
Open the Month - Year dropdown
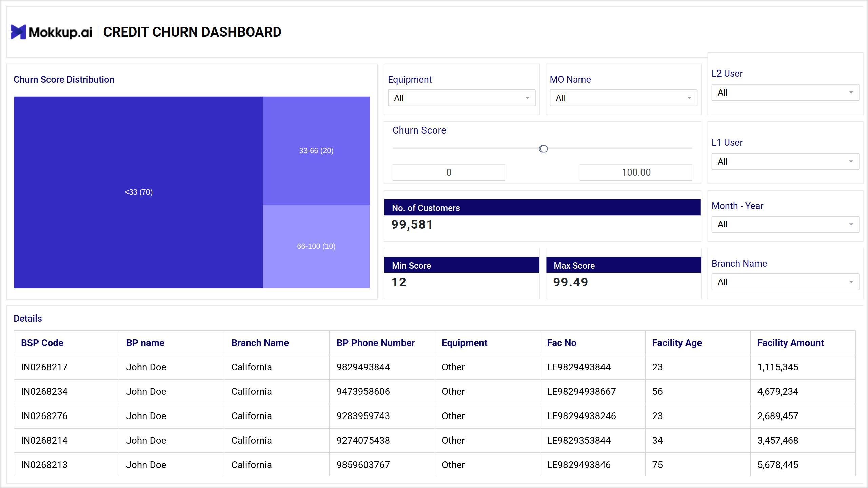pos(785,224)
